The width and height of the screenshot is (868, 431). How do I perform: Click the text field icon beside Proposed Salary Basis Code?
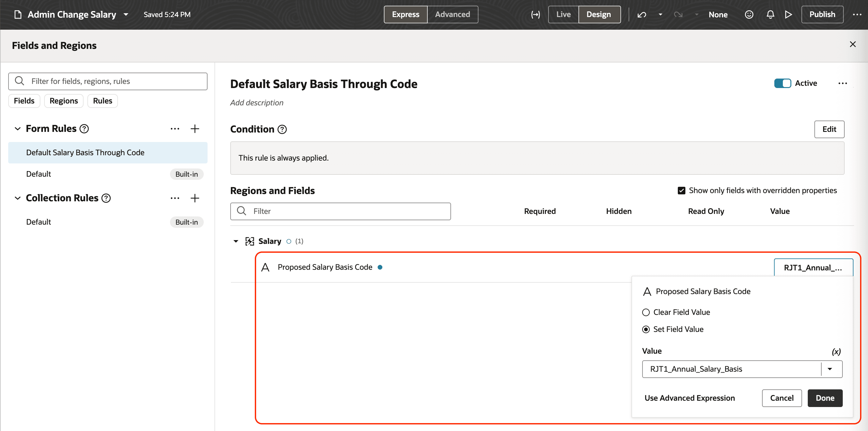point(265,267)
